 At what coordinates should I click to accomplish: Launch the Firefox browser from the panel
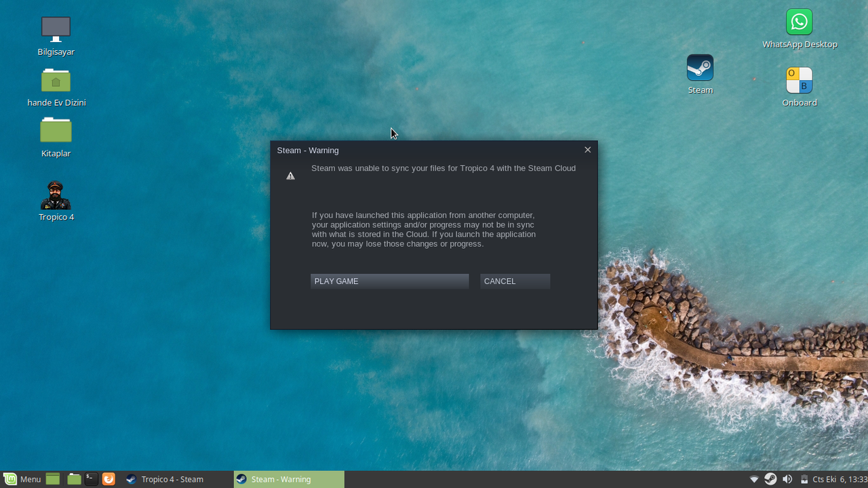(x=108, y=479)
